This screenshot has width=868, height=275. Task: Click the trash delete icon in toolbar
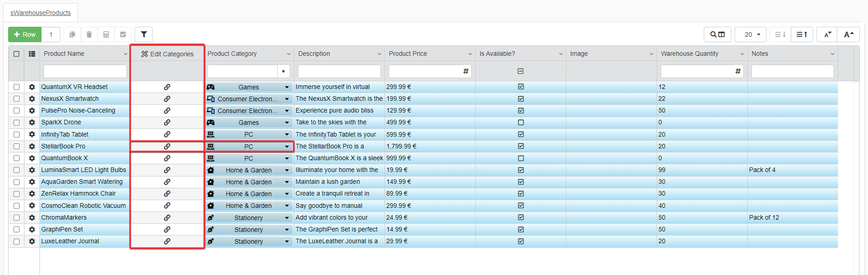pyautogui.click(x=89, y=34)
